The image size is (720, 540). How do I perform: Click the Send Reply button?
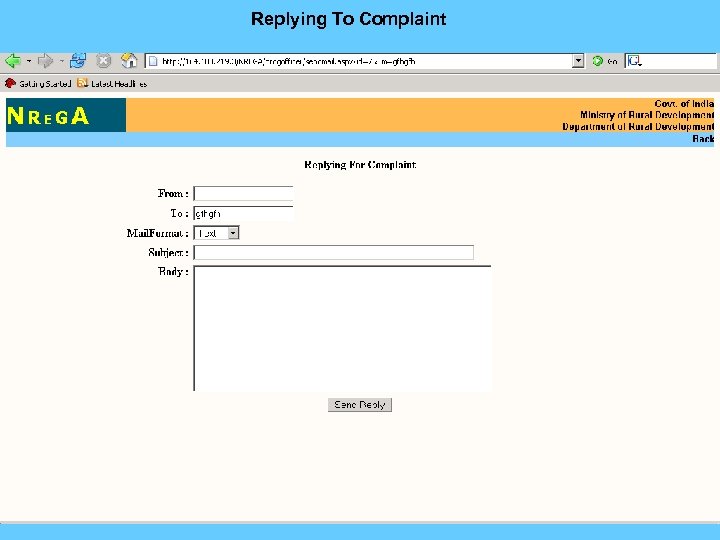point(360,405)
